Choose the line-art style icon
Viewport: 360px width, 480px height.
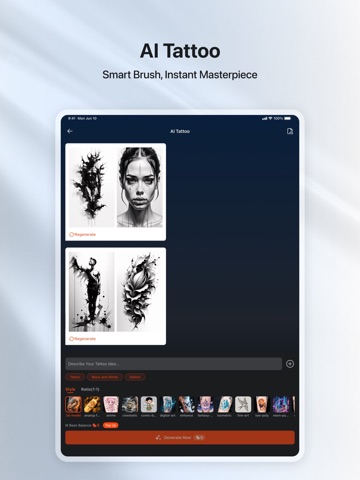(x=243, y=405)
